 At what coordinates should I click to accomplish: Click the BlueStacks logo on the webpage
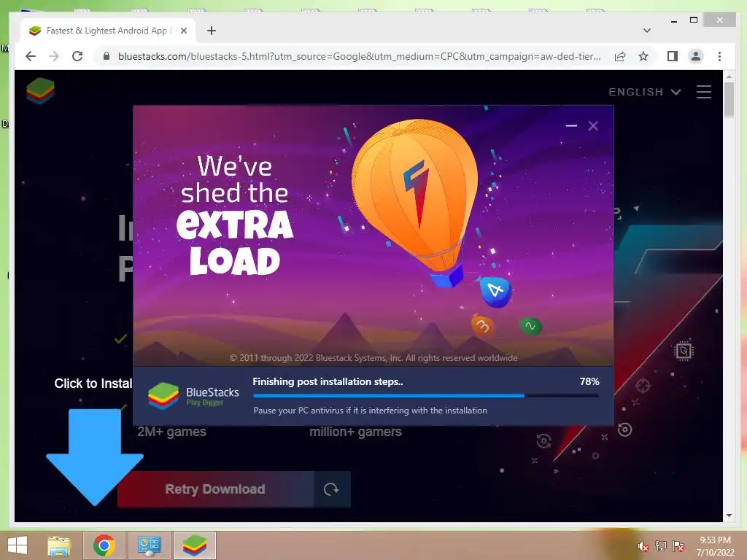41,90
